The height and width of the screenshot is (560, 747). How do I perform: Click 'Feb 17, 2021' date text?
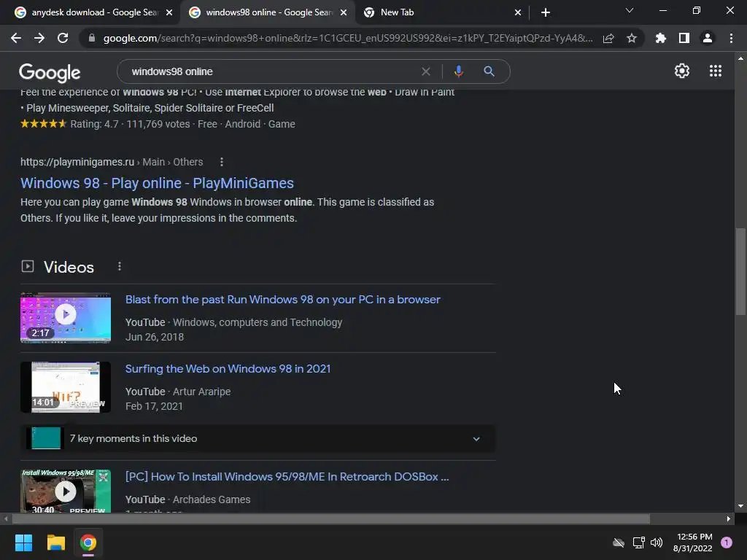coord(154,406)
